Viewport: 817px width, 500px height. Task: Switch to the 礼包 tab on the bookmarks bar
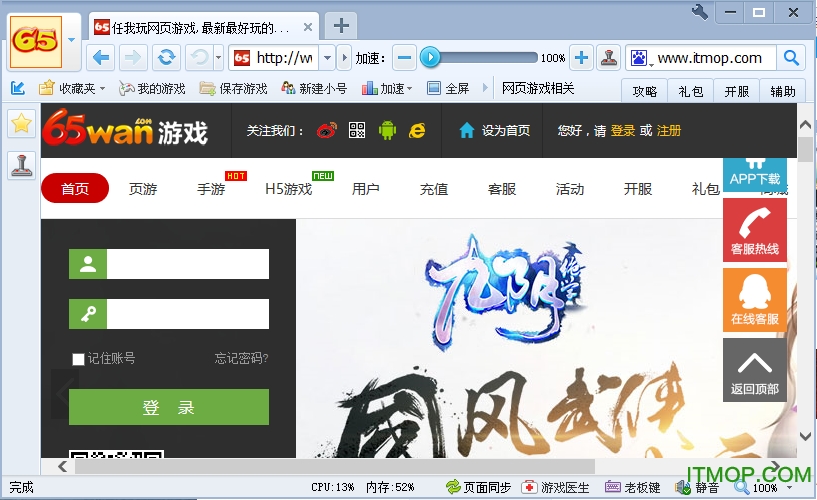pos(690,91)
